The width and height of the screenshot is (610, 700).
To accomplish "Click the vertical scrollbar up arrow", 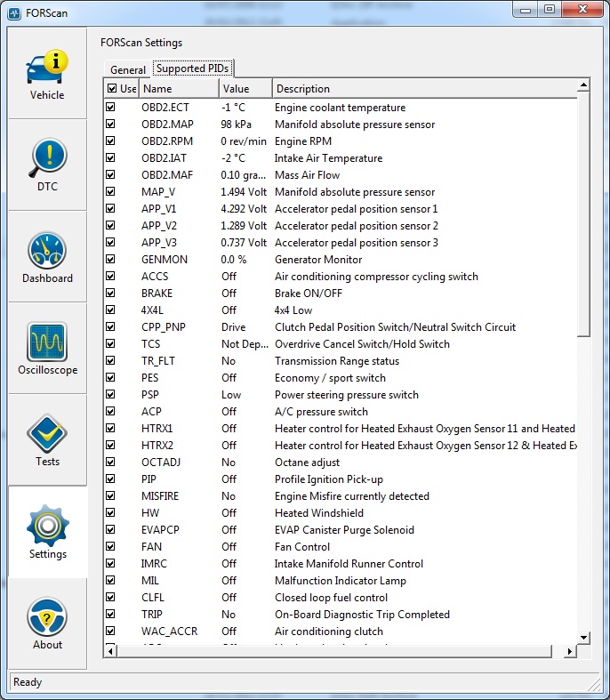I will pos(583,84).
